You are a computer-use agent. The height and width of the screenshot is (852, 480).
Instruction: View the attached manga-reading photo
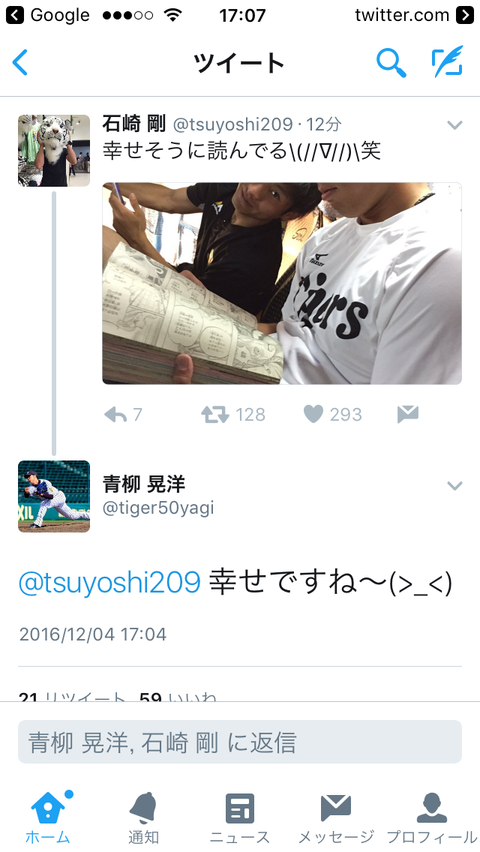[282, 283]
